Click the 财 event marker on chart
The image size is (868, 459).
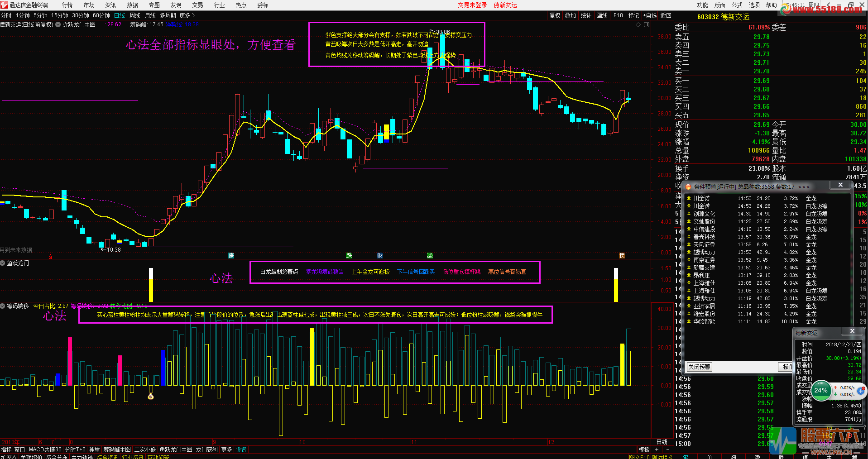tap(380, 256)
